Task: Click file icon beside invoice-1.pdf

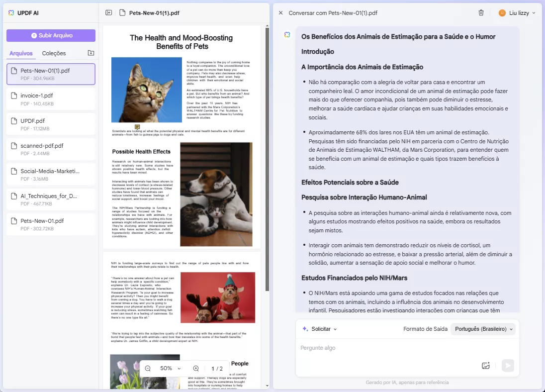Action: 14,96
